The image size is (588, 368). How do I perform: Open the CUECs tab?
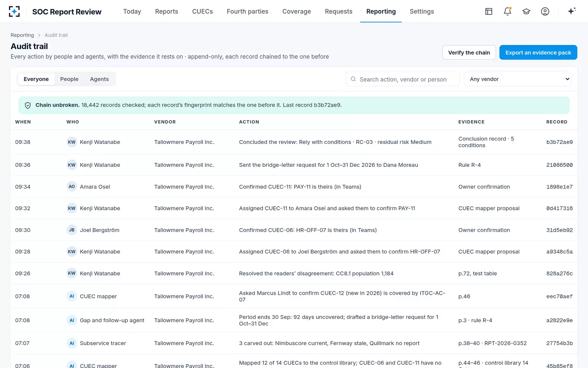[203, 11]
